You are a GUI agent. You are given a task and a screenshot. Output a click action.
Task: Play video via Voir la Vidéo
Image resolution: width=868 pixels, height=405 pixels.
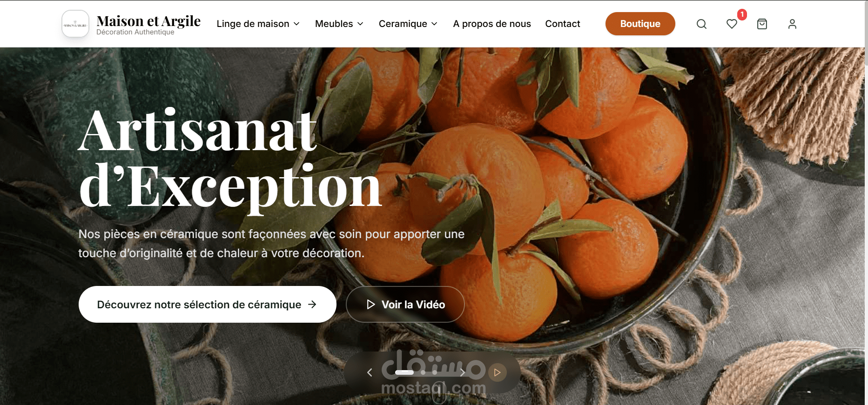(x=405, y=305)
